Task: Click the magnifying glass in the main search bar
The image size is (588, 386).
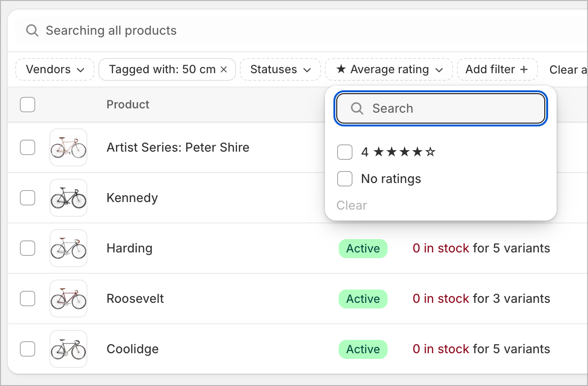Action: [32, 30]
